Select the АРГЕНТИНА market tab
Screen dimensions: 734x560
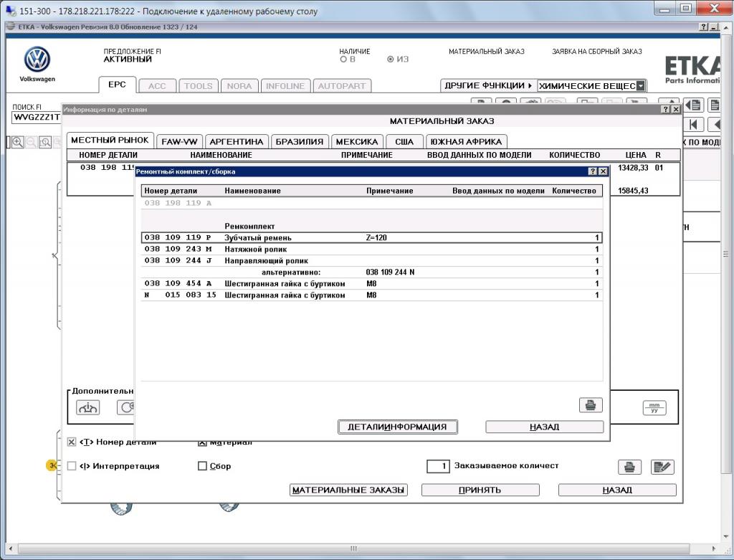pyautogui.click(x=237, y=141)
